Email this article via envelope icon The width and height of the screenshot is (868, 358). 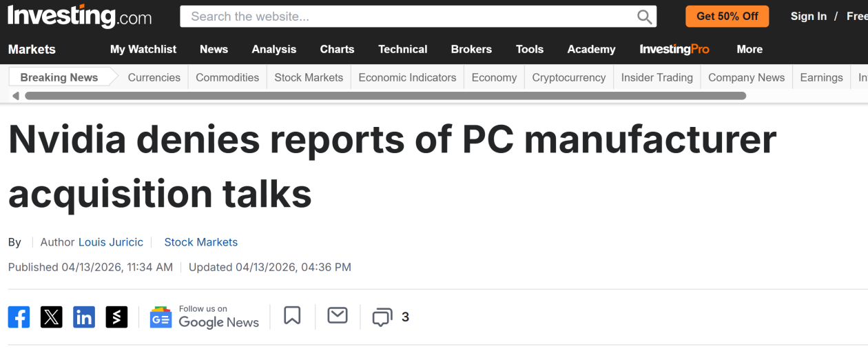click(338, 316)
